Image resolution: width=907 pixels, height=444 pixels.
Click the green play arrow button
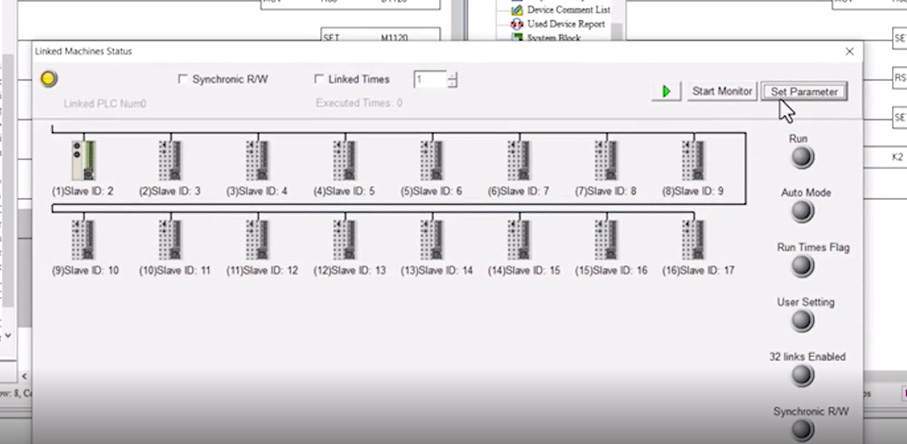[666, 91]
